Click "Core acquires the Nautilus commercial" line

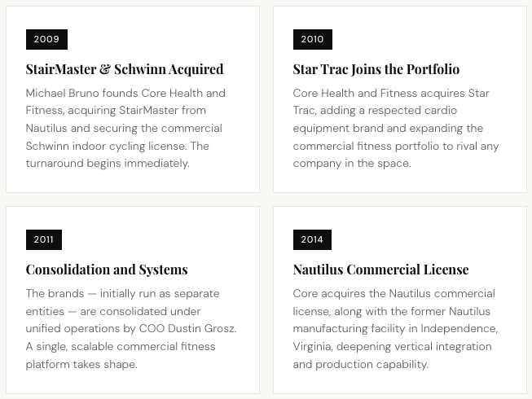point(394,293)
